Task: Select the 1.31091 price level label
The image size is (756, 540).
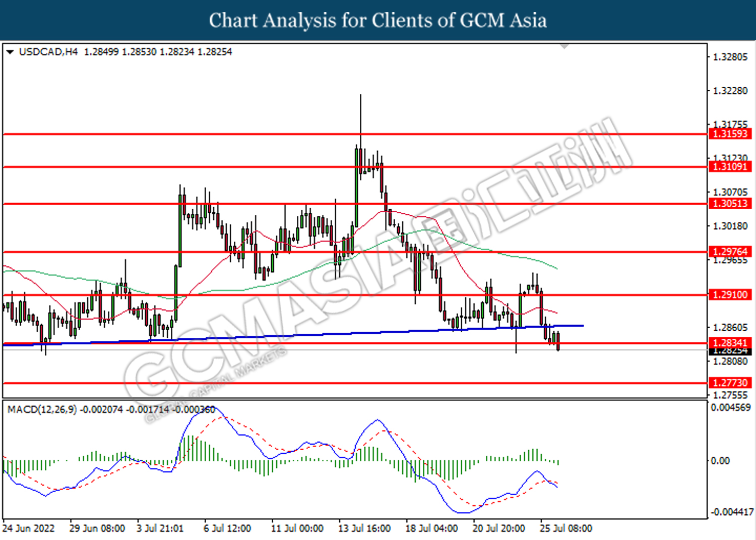Action: point(730,166)
